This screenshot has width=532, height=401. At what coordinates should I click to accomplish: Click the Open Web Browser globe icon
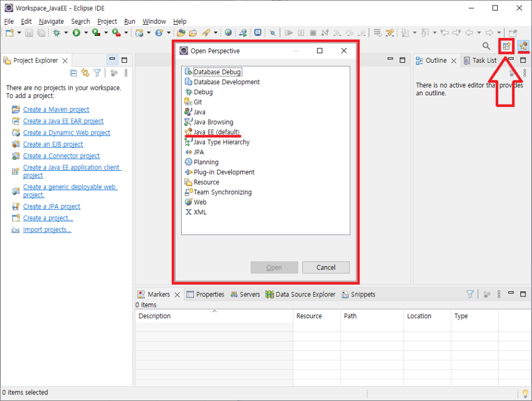[x=229, y=33]
